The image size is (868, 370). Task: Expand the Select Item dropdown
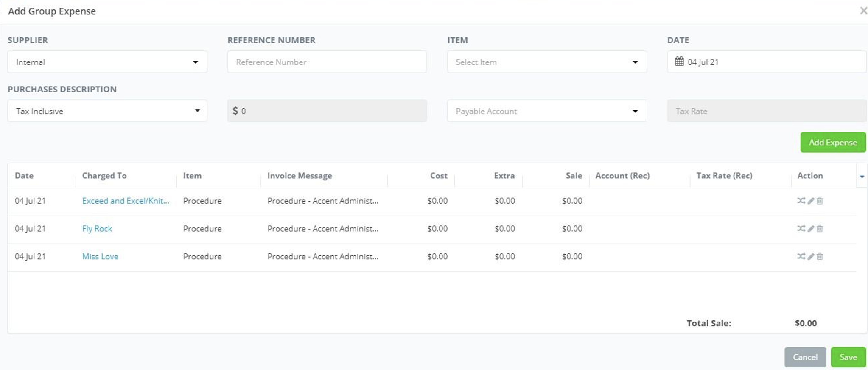point(546,62)
